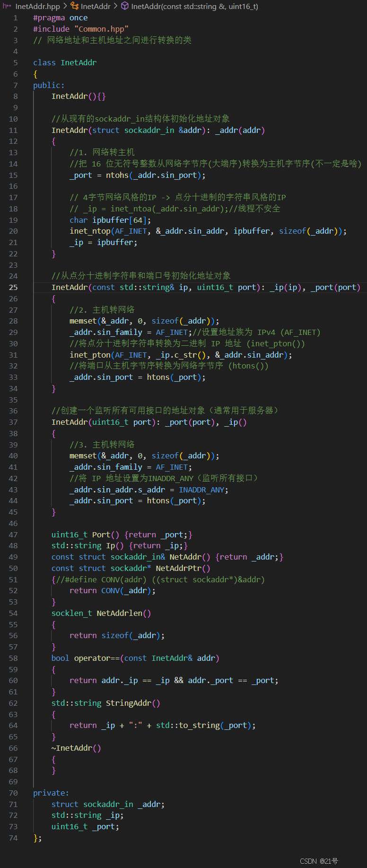Click the InetAddr.hpp breadcrumb file entry

pos(37,6)
